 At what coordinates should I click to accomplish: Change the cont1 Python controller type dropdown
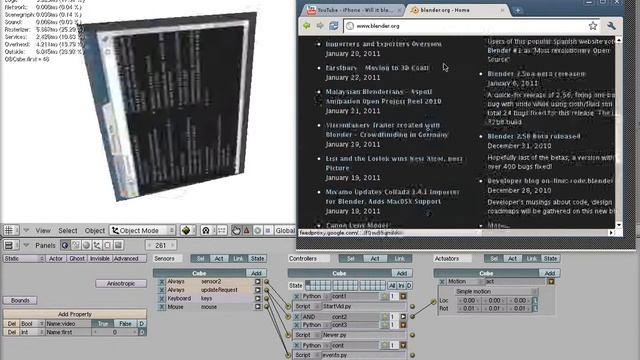click(316, 296)
